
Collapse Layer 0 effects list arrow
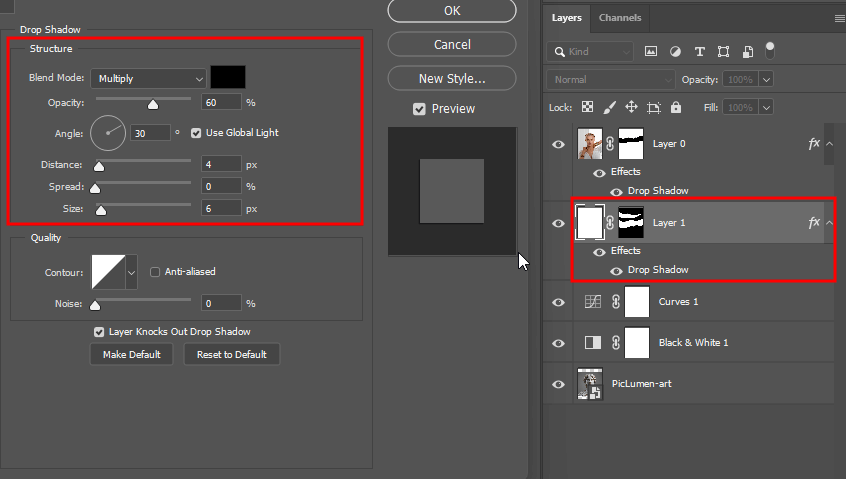click(x=830, y=144)
